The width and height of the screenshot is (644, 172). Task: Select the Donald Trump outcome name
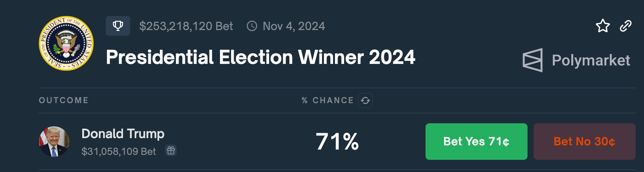tap(123, 134)
